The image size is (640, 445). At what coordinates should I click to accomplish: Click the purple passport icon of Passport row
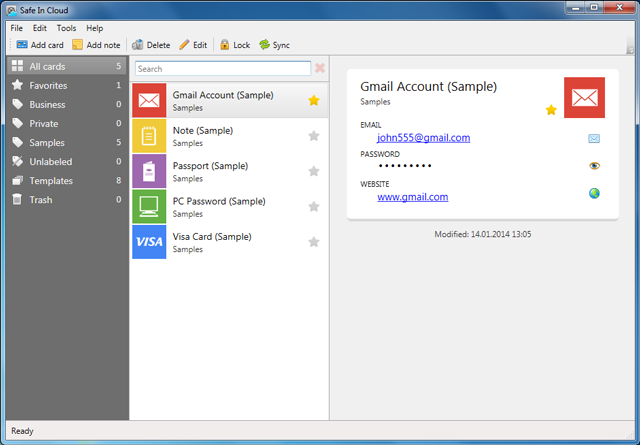click(149, 171)
